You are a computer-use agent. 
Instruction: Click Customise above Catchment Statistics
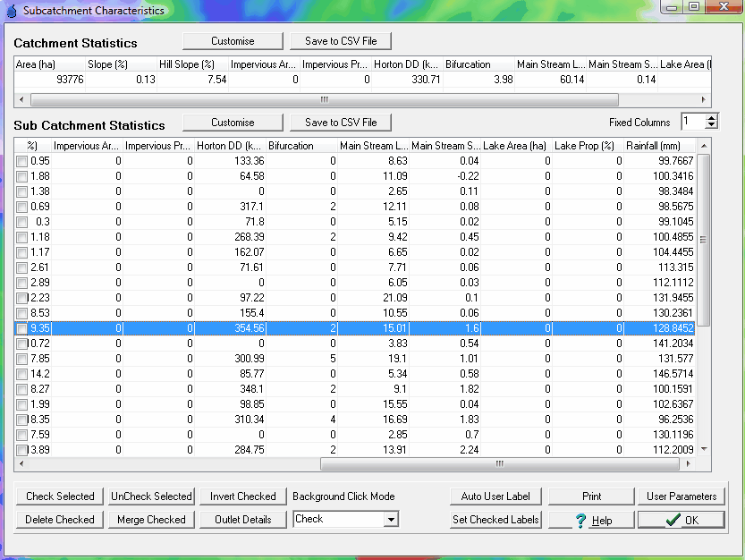click(232, 40)
